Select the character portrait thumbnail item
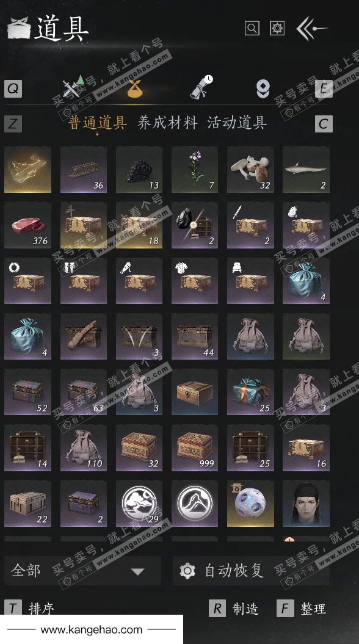This screenshot has width=359, height=644. click(306, 503)
